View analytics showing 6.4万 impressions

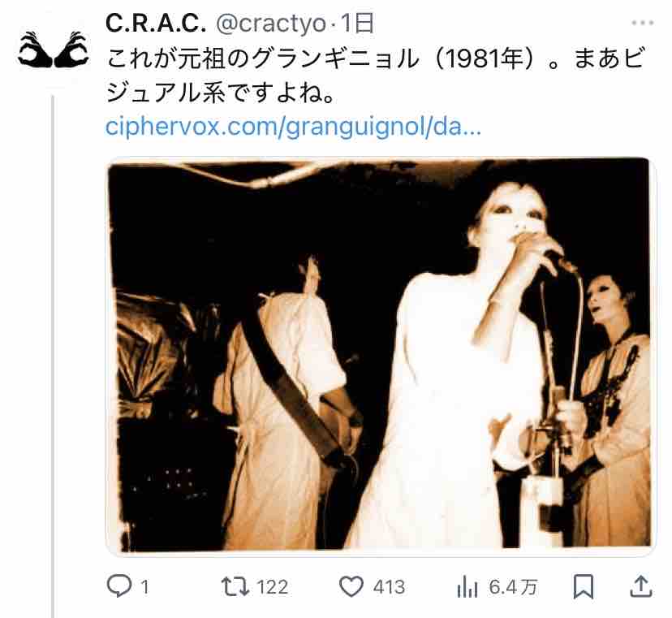click(x=467, y=586)
